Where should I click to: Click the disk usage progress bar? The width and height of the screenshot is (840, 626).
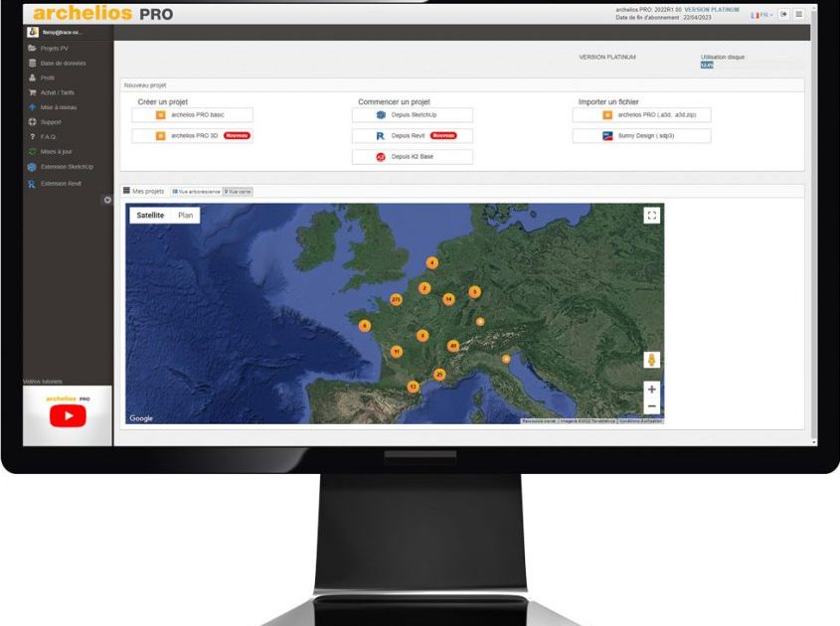(x=752, y=66)
